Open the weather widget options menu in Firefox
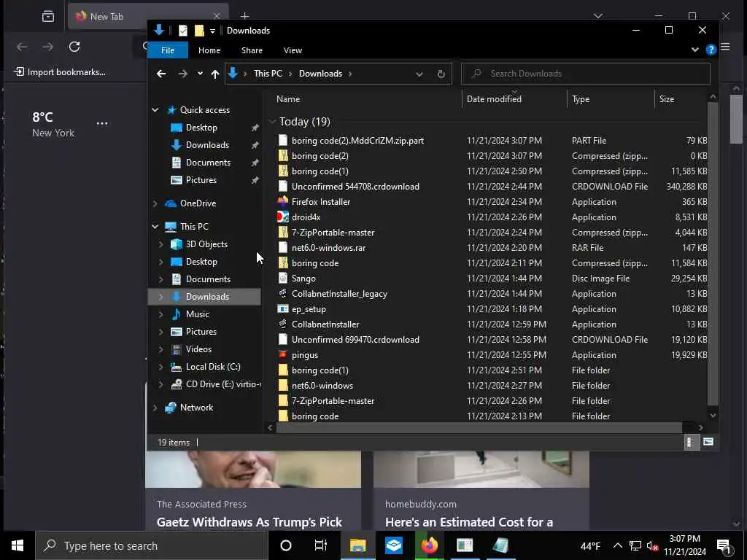The image size is (747, 560). 102,124
